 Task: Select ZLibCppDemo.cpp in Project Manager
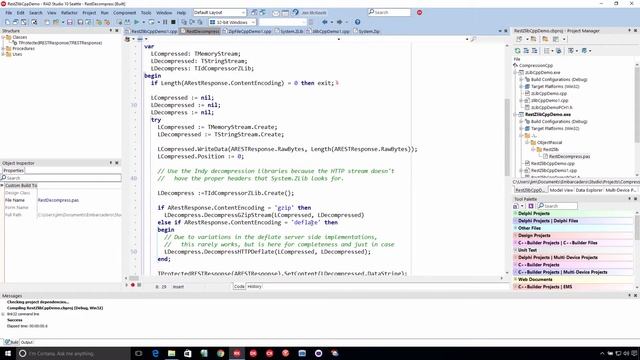pyautogui.click(x=549, y=93)
